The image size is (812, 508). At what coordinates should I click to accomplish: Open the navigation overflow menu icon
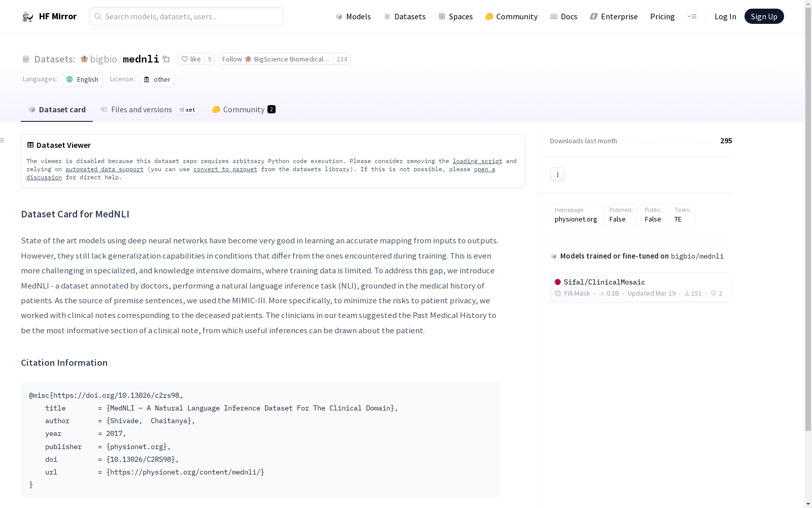692,16
